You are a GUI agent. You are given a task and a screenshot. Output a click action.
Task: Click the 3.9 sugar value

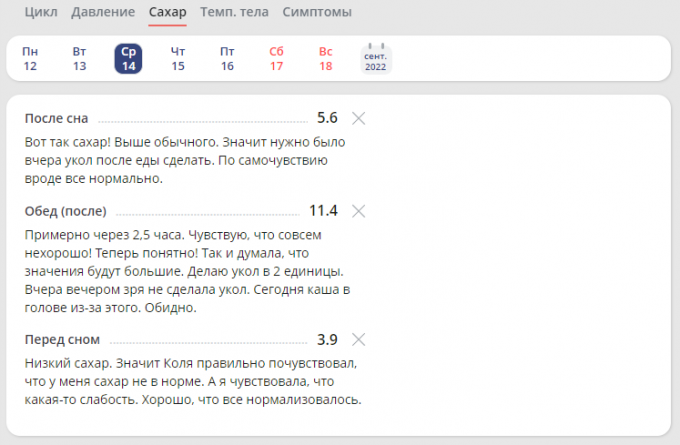[327, 339]
